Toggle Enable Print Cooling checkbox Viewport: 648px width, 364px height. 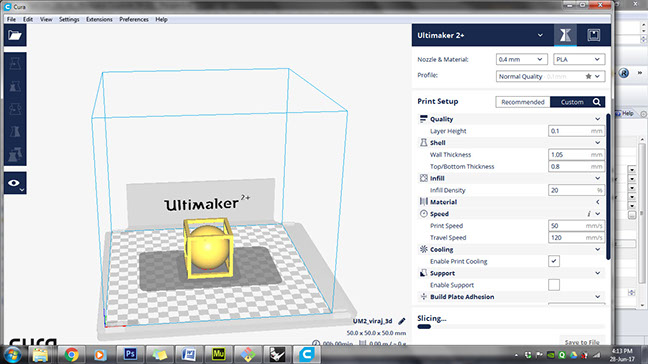point(554,261)
